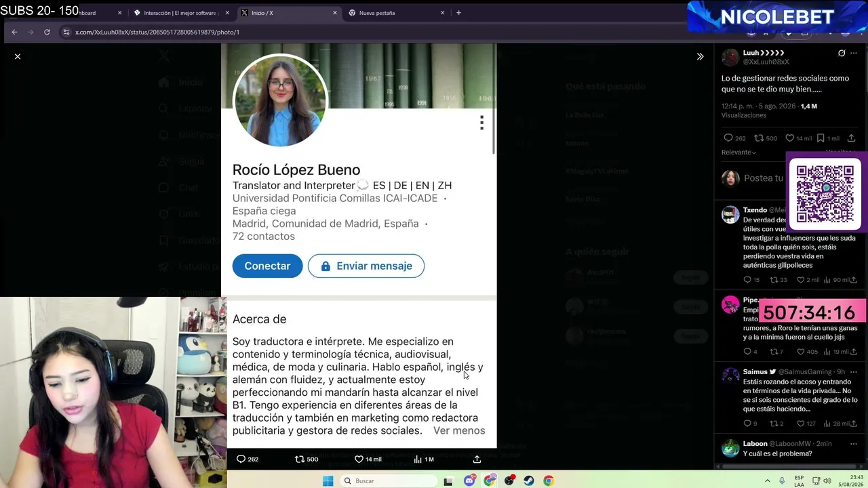The height and width of the screenshot is (488, 868).
Task: Open Task View on the taskbar
Action: (x=448, y=481)
